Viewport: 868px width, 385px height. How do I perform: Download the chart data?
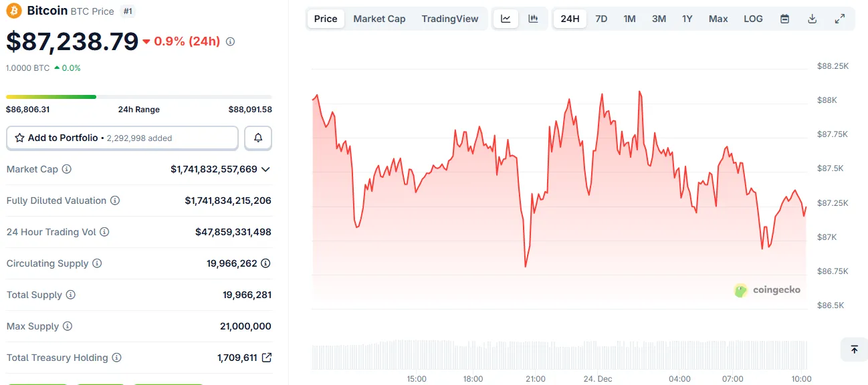click(811, 19)
